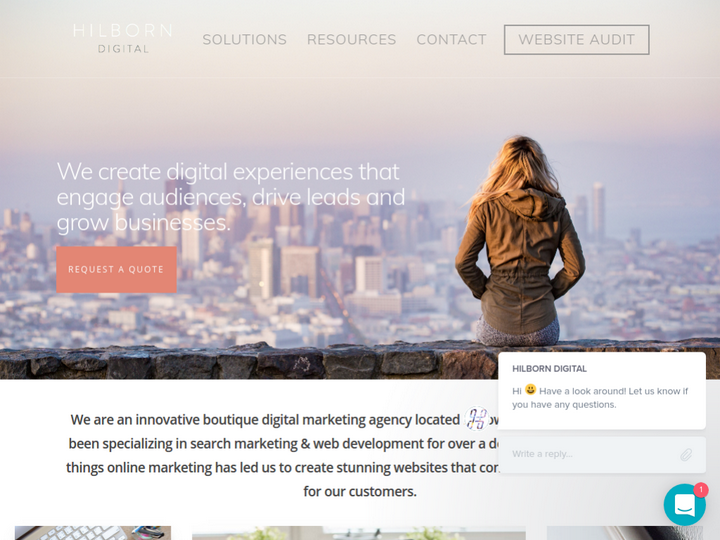720x540 pixels.
Task: Click the agency description paragraph
Action: [x=282, y=455]
